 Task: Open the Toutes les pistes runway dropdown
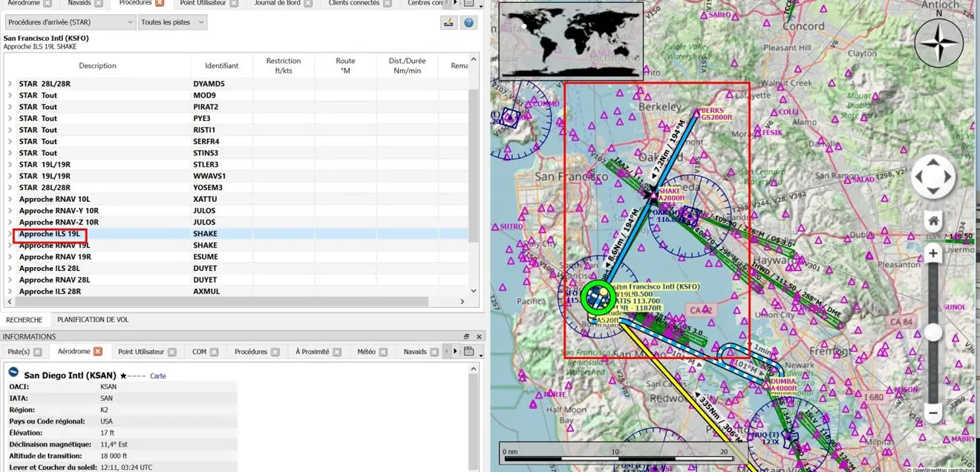tap(171, 22)
